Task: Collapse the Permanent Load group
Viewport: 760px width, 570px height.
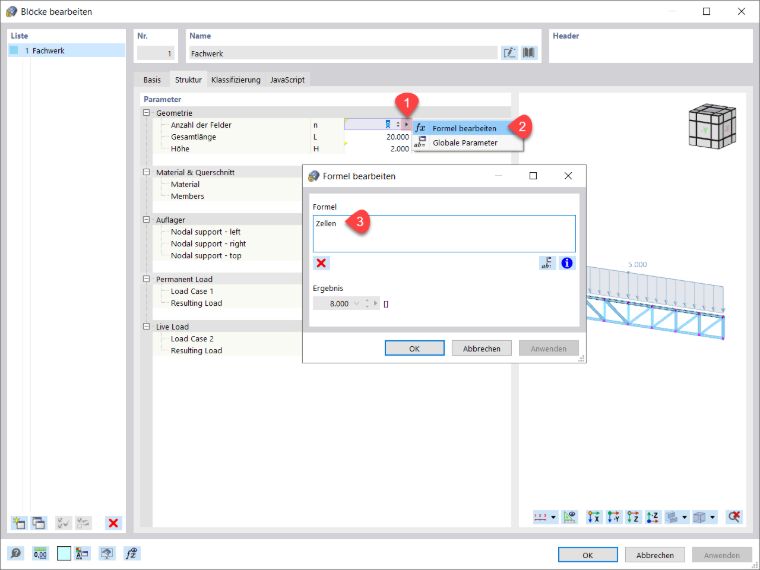Action: 146,279
